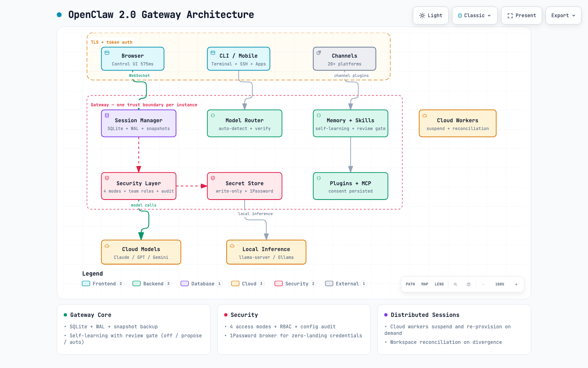Click the Gateway Core card heading
The width and height of the screenshot is (588, 368).
click(x=91, y=315)
